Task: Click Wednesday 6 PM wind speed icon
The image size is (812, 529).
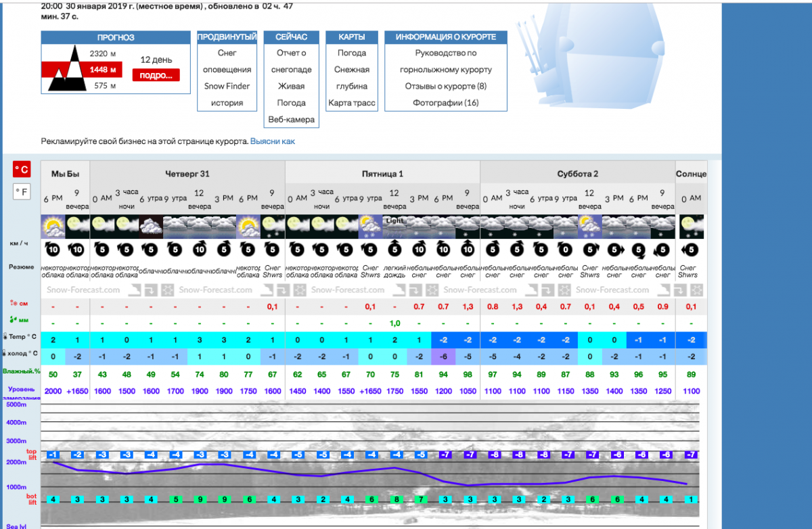Action: [x=53, y=250]
